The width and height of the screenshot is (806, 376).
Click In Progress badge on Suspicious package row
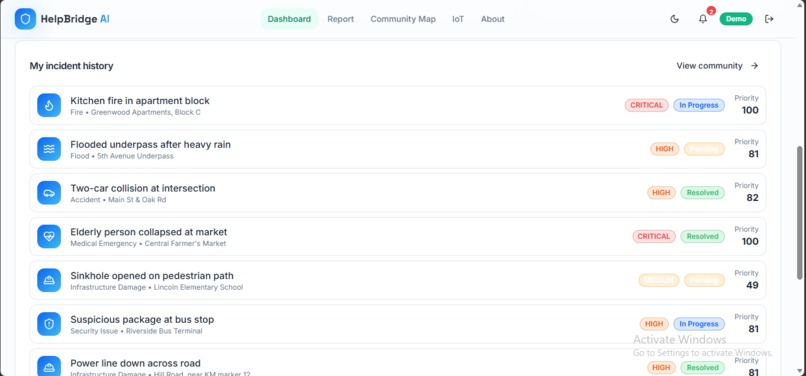coord(699,324)
